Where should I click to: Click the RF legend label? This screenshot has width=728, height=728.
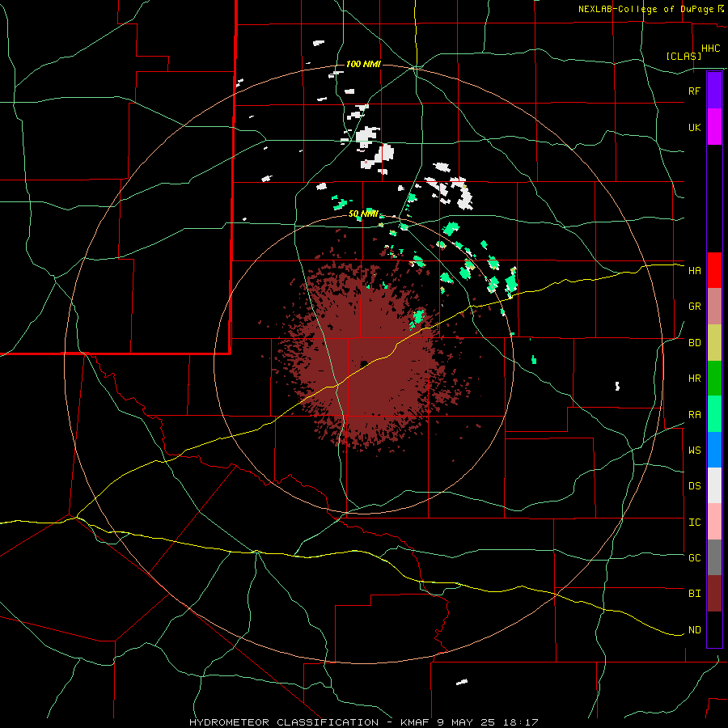point(694,91)
